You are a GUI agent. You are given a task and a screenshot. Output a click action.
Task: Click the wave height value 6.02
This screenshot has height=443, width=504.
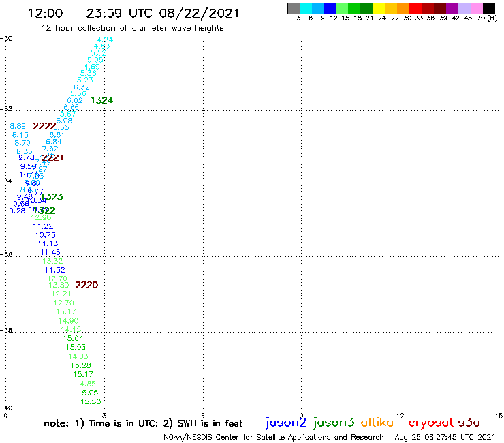tap(75, 100)
